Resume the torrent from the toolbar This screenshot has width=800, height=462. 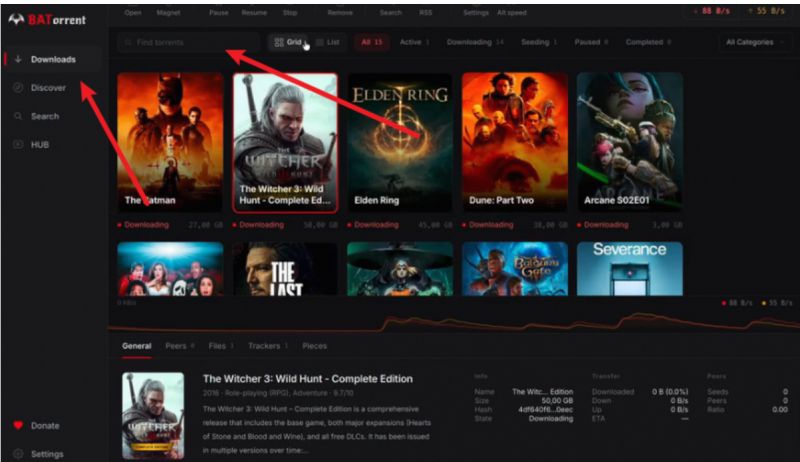[x=254, y=13]
